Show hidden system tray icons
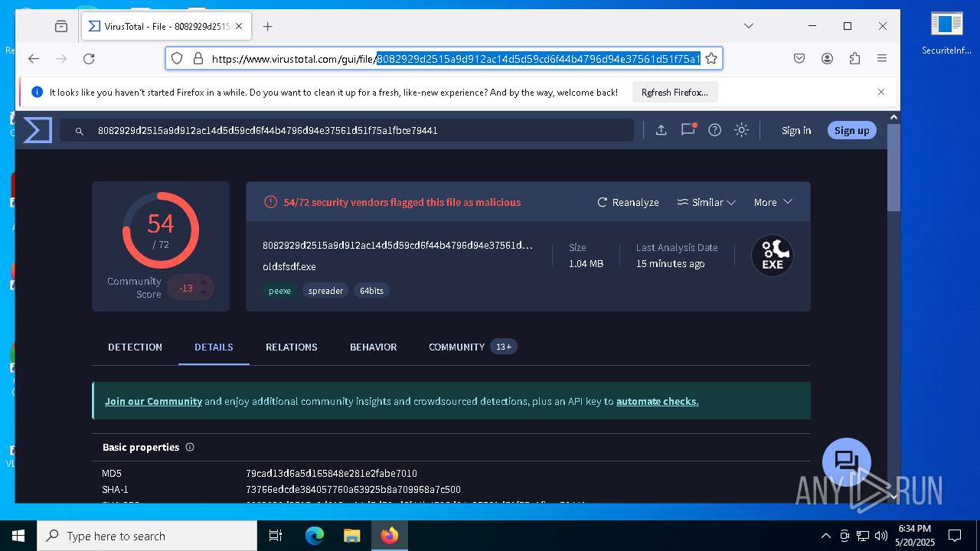The height and width of the screenshot is (551, 980). tap(825, 536)
